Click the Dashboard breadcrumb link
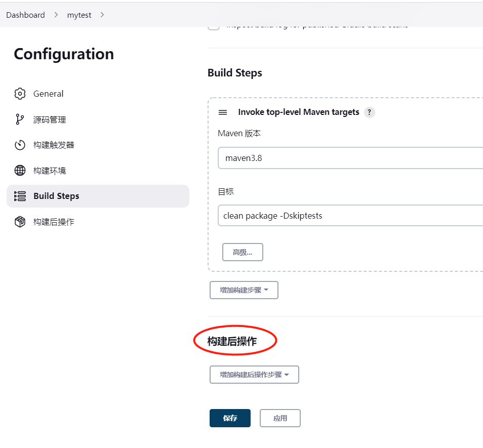Viewport: 483px width, 448px height. tap(25, 15)
